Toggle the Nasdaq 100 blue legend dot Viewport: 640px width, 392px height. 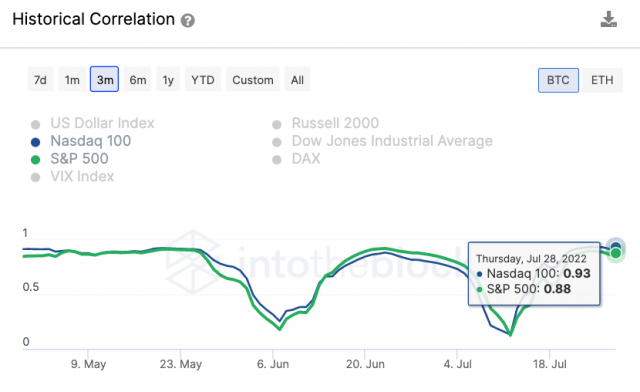point(36,142)
